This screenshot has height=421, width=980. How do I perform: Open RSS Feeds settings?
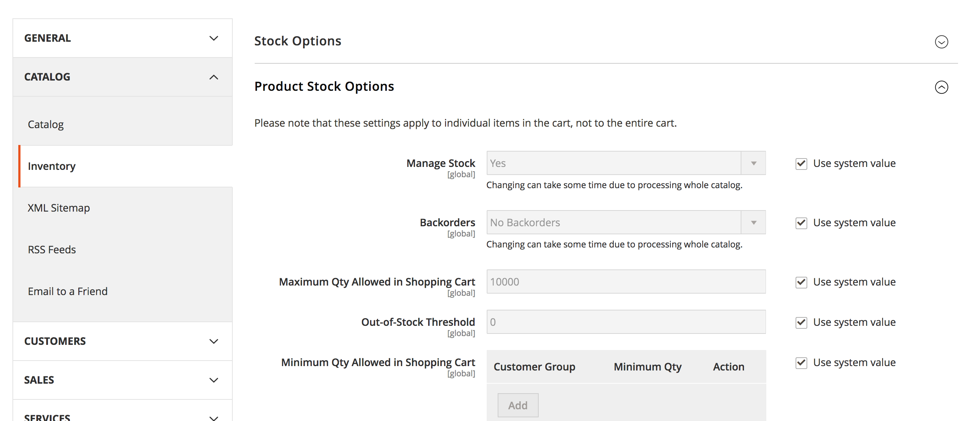(51, 249)
